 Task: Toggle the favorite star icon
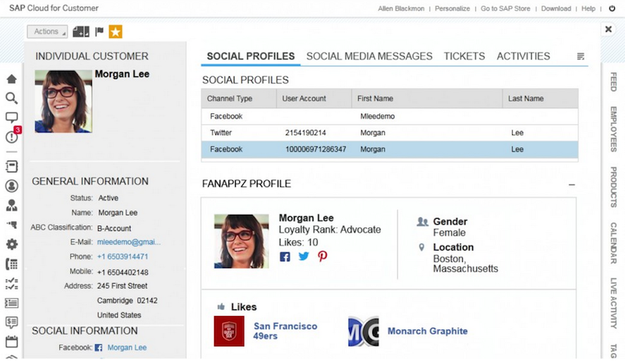[116, 32]
